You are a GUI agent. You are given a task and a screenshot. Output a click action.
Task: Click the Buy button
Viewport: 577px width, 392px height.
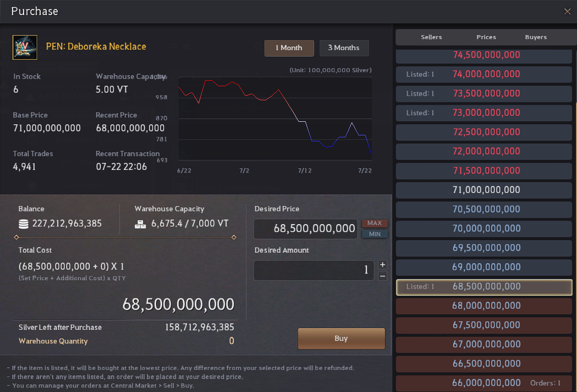coord(341,339)
